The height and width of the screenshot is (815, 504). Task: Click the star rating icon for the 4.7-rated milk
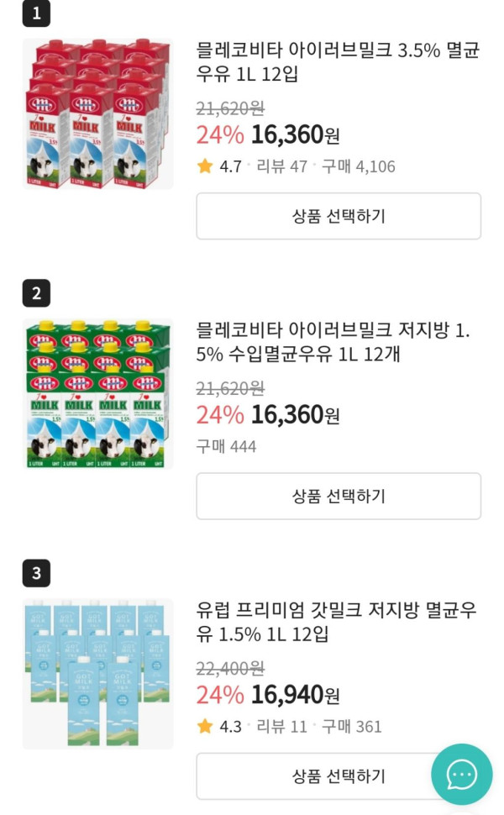click(x=205, y=166)
